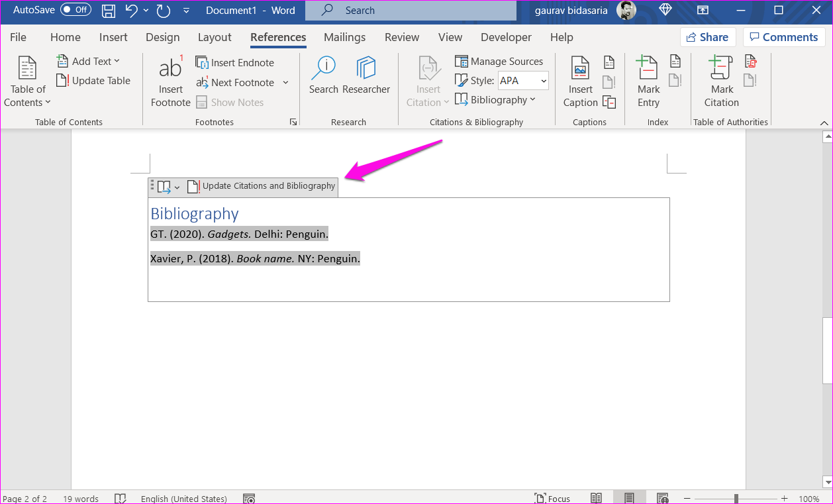Click the 100% zoom level
The width and height of the screenshot is (833, 504).
click(808, 499)
